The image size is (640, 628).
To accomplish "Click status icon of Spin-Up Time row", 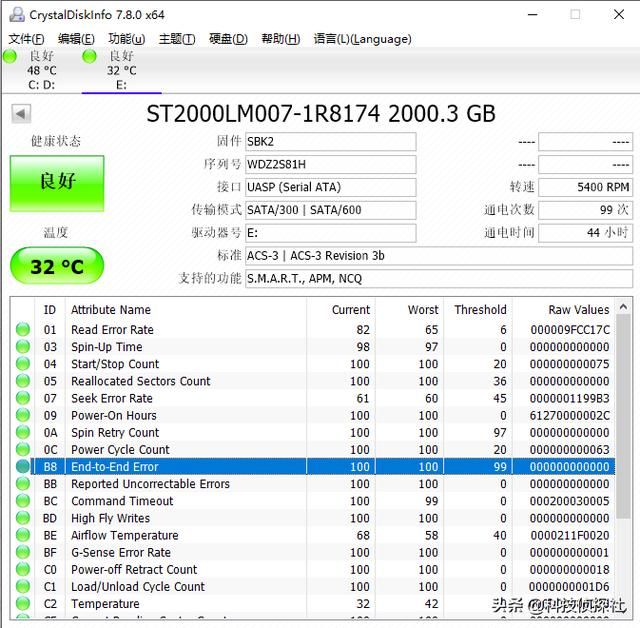I will pyautogui.click(x=23, y=346).
